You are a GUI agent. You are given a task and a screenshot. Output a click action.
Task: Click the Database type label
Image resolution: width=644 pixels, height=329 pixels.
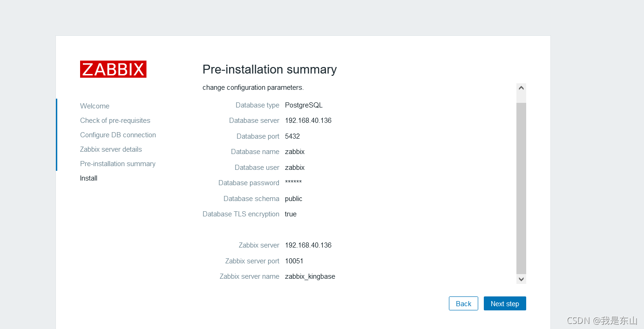coord(258,105)
